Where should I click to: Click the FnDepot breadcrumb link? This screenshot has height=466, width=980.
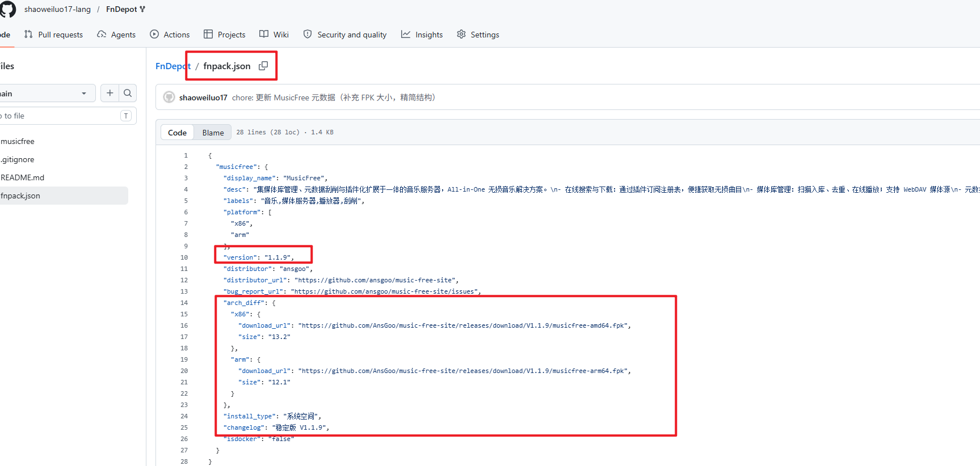[x=173, y=66]
